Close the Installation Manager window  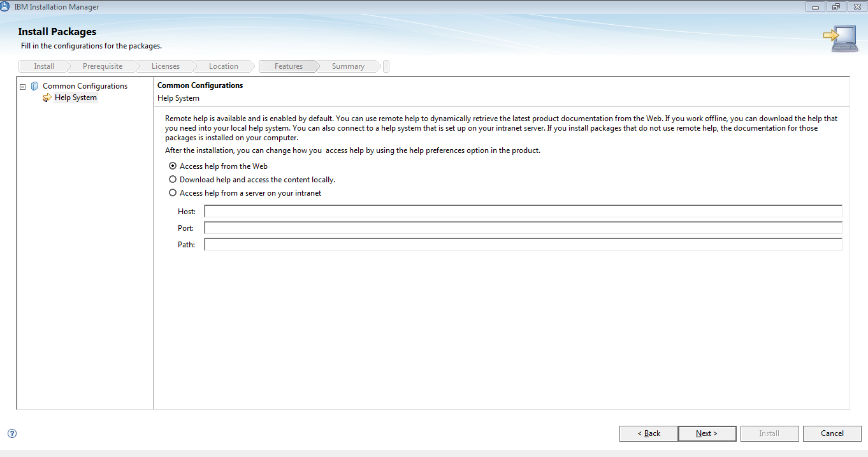857,7
